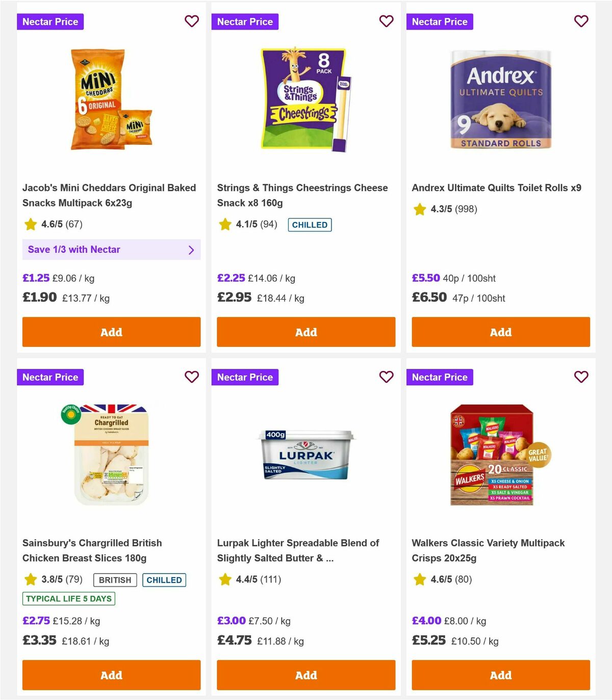Click the star icon next to 3.8/5 chicken rating
The image size is (612, 700).
[30, 579]
